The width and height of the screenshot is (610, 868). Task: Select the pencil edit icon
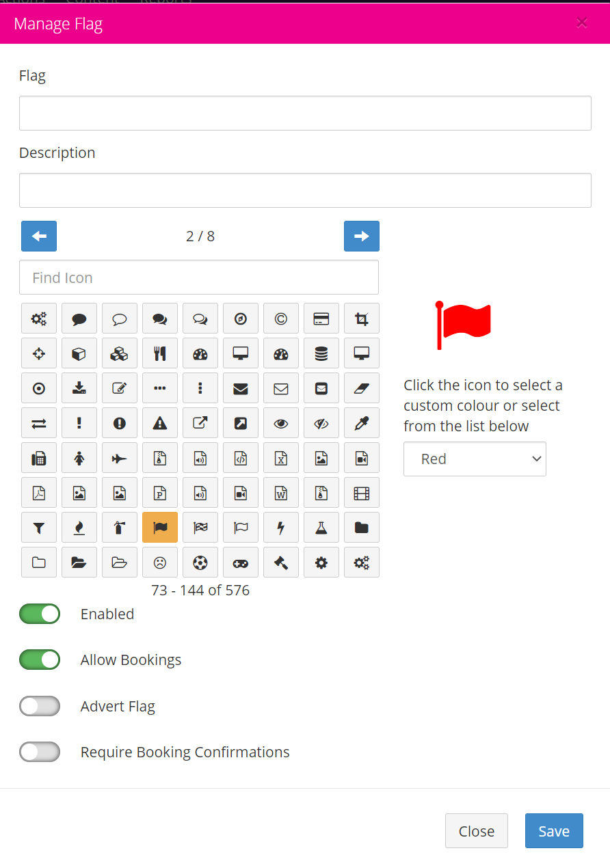click(120, 388)
